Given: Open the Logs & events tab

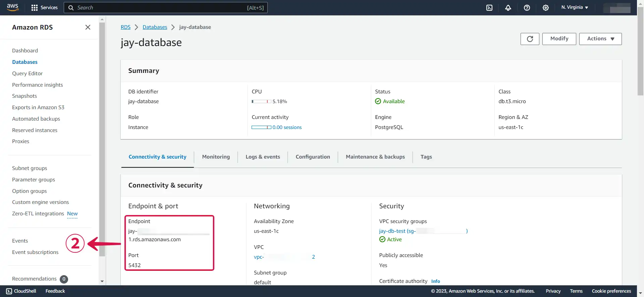Looking at the screenshot, I should coord(263,157).
